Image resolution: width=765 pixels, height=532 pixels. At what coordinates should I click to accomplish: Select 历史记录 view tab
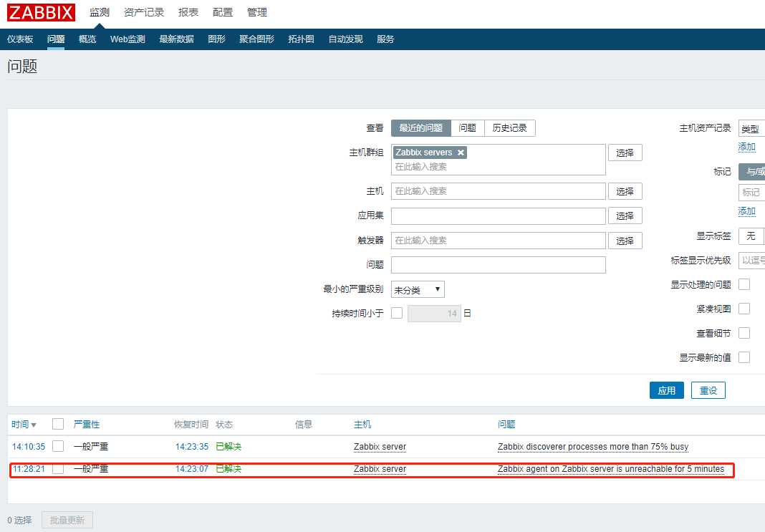[x=510, y=127]
